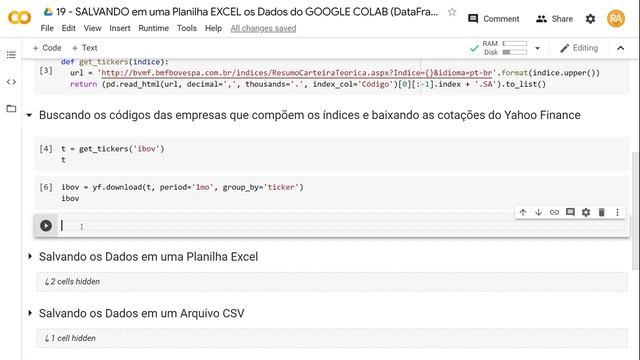Show the 2 cells hidden
Viewport: 640px width, 360px height.
coord(72,282)
